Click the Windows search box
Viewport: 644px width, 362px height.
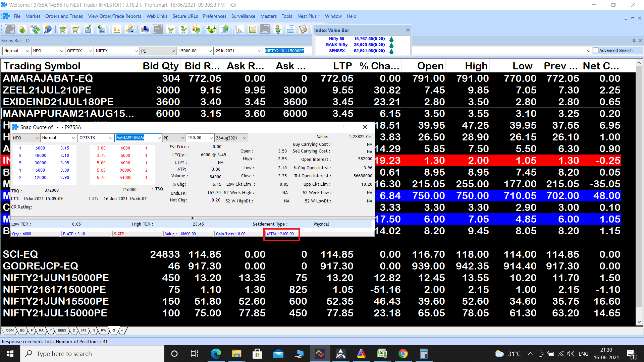(x=92, y=354)
